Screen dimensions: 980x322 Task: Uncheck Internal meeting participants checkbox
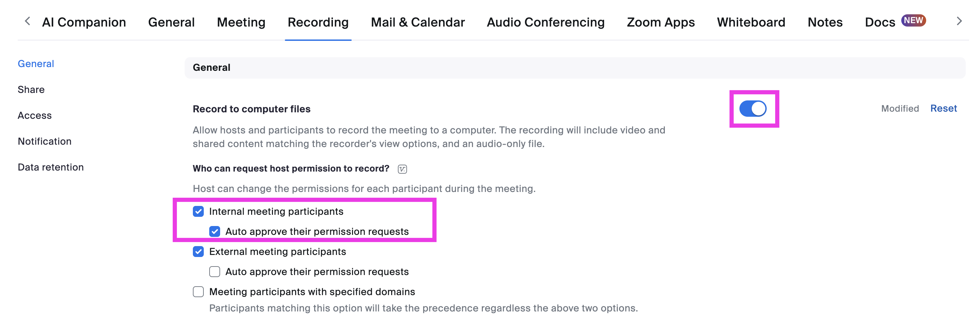[198, 211]
